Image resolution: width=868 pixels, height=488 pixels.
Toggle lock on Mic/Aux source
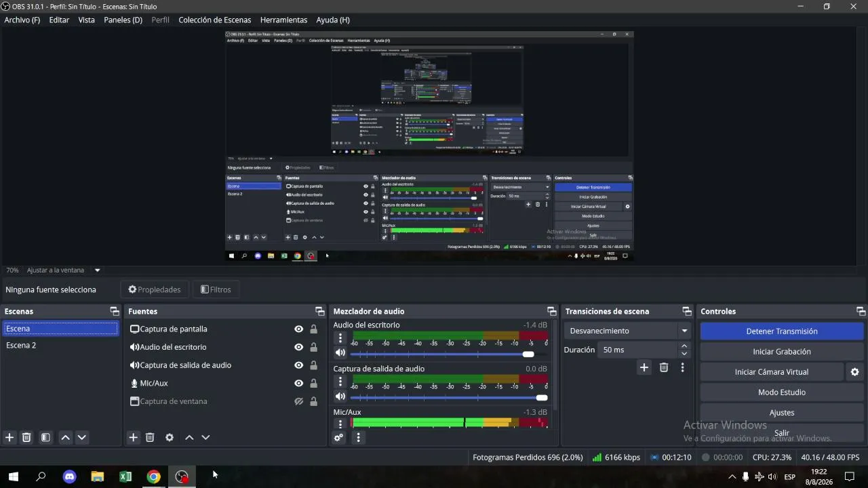pyautogui.click(x=313, y=383)
